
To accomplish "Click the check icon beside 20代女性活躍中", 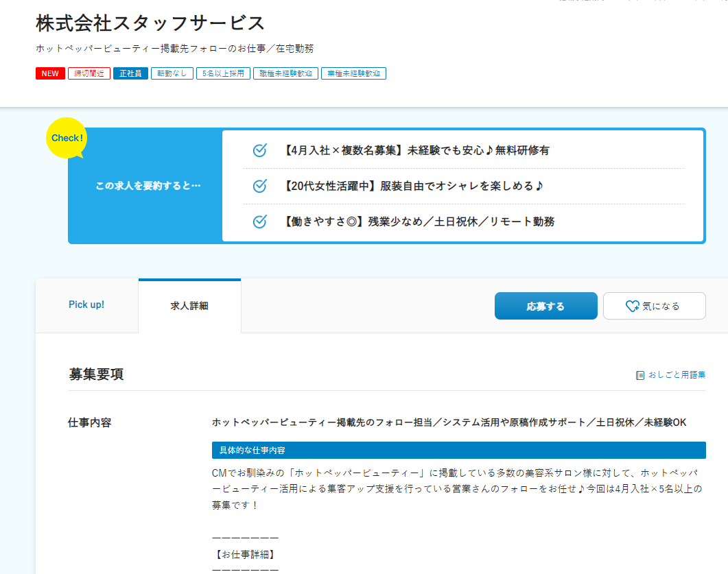I will coord(259,186).
